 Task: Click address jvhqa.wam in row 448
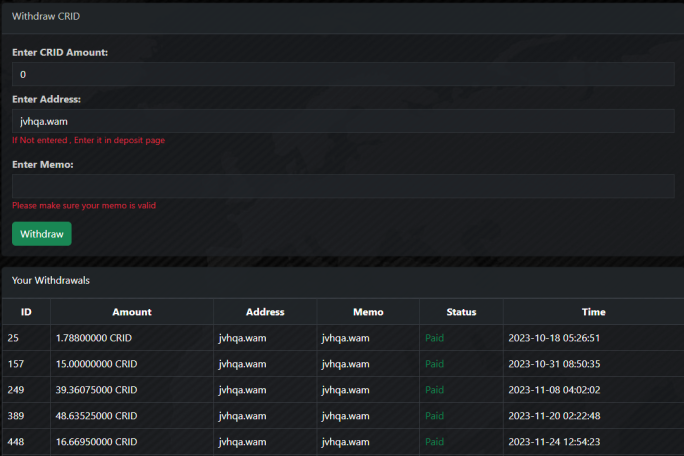pyautogui.click(x=242, y=442)
